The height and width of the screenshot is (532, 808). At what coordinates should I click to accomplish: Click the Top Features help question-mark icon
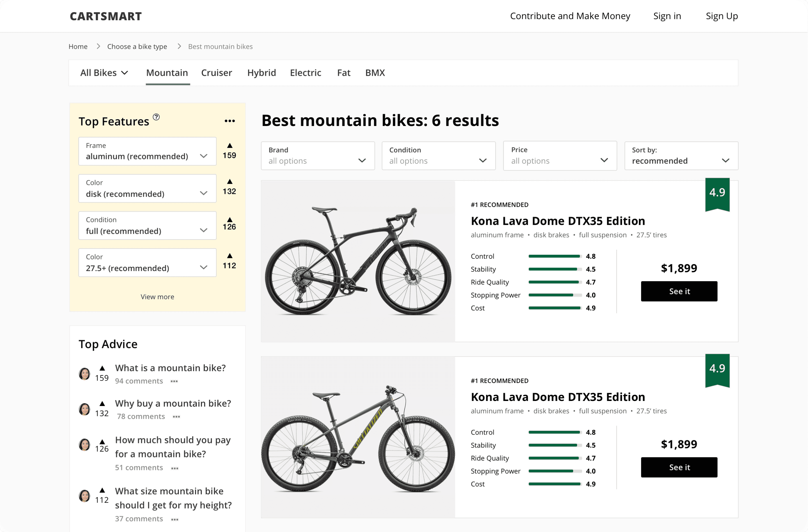pos(156,117)
